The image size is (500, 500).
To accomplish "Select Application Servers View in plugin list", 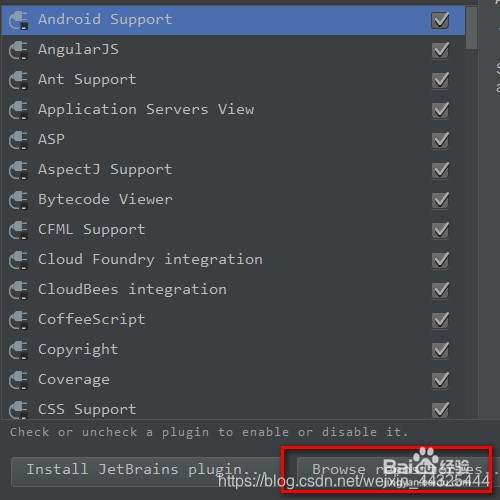I will point(233,110).
